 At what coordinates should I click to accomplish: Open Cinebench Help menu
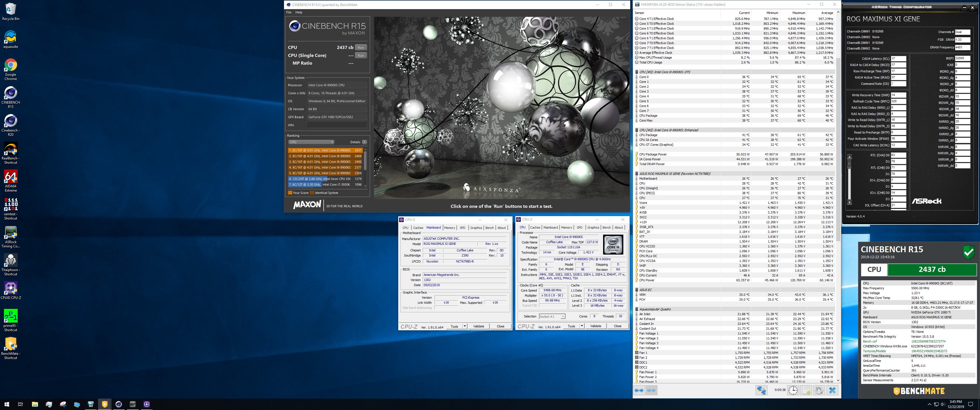pos(299,12)
